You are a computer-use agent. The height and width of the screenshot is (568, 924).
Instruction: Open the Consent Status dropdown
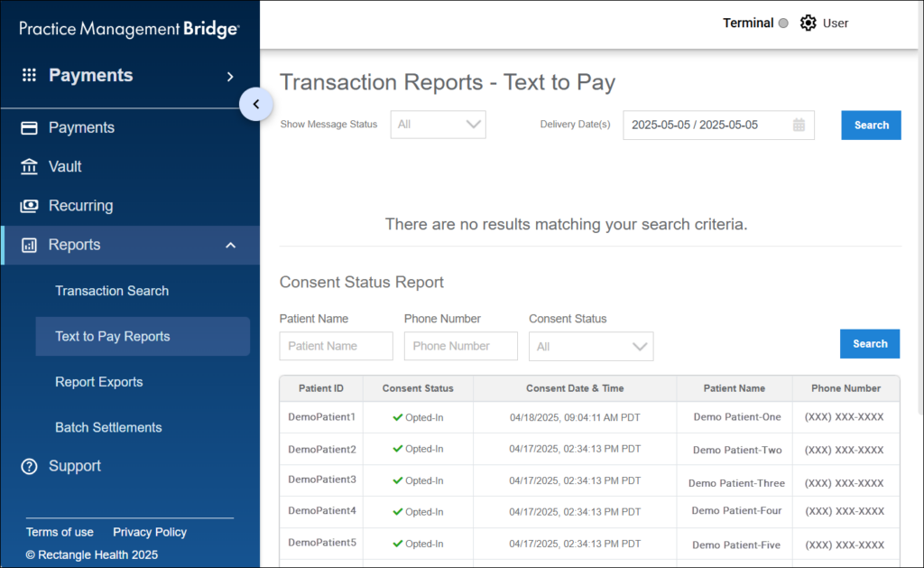591,346
